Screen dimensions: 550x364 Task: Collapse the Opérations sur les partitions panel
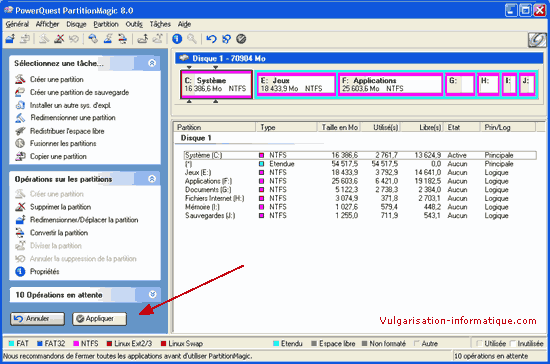[x=152, y=179]
